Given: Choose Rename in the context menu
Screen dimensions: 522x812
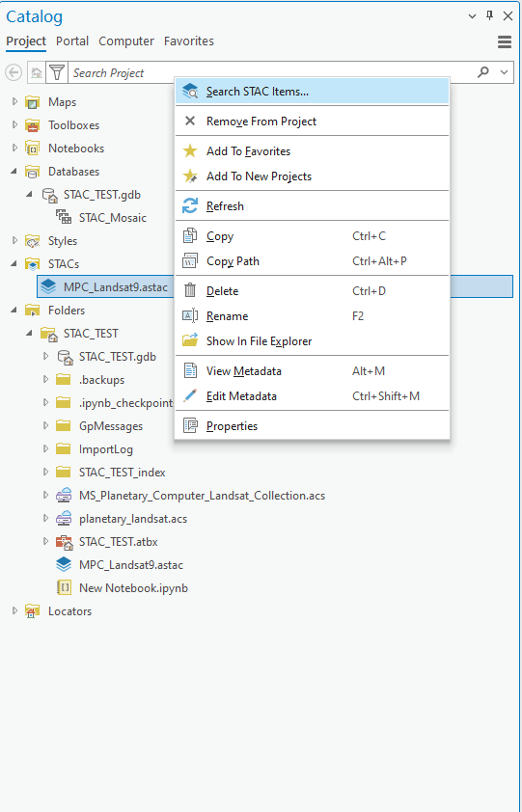Looking at the screenshot, I should coord(312,316).
